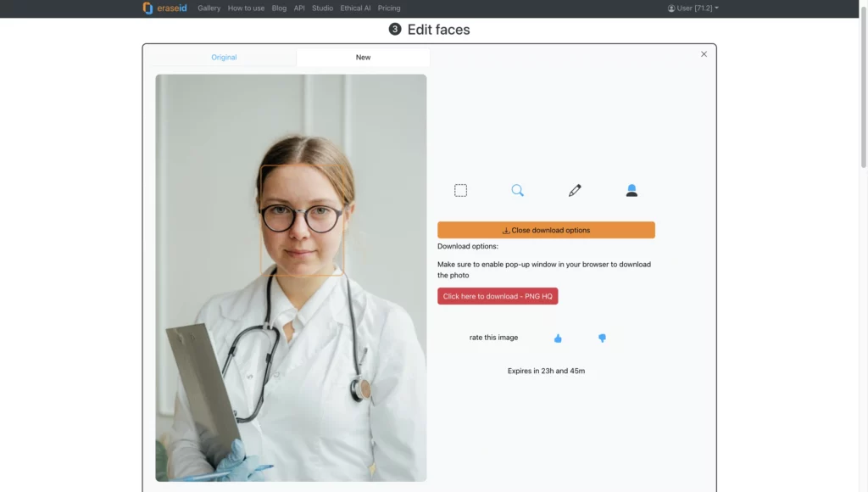This screenshot has height=492, width=868.
Task: Open the Blog link
Action: coord(279,8)
